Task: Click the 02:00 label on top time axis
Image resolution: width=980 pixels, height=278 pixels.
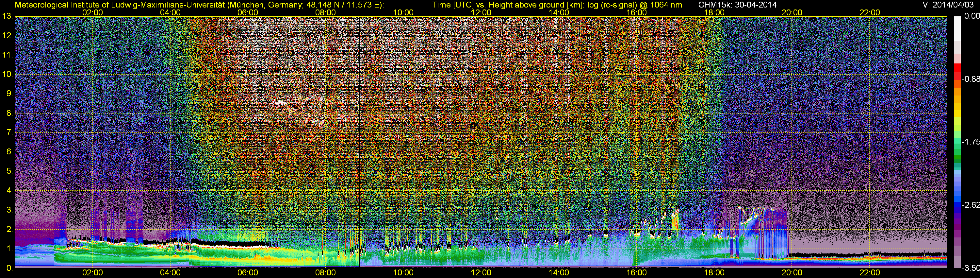Action: click(92, 12)
